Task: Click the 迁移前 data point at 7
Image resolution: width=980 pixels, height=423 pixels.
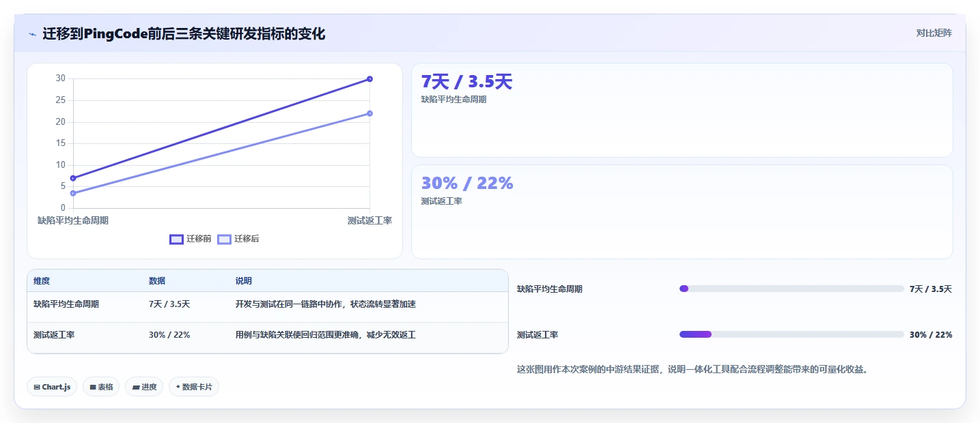Action: click(73, 178)
